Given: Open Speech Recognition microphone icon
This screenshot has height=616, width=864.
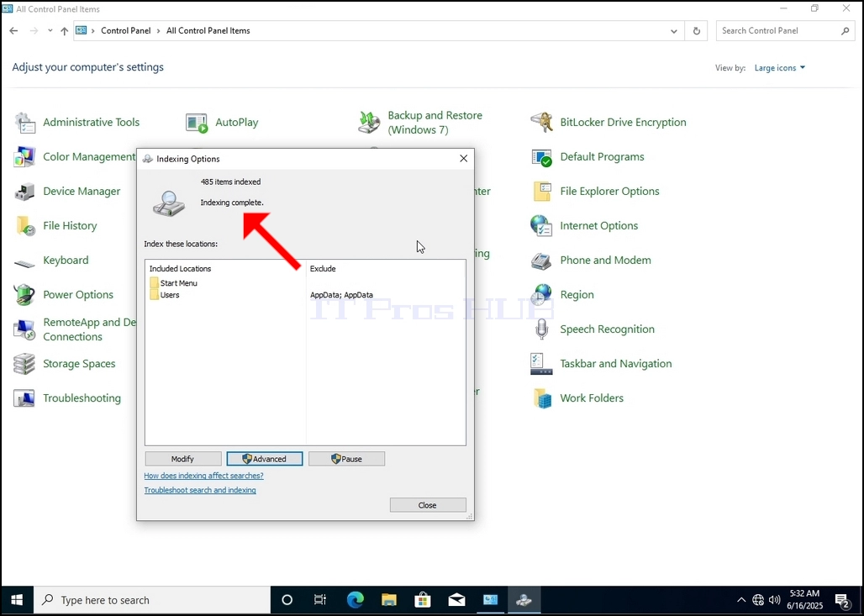Looking at the screenshot, I should click(541, 329).
